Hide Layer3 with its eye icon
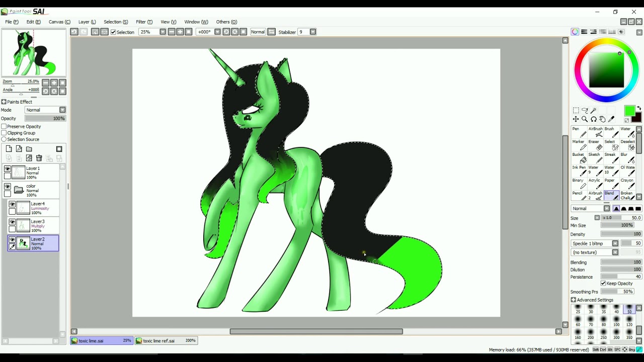 click(12, 222)
